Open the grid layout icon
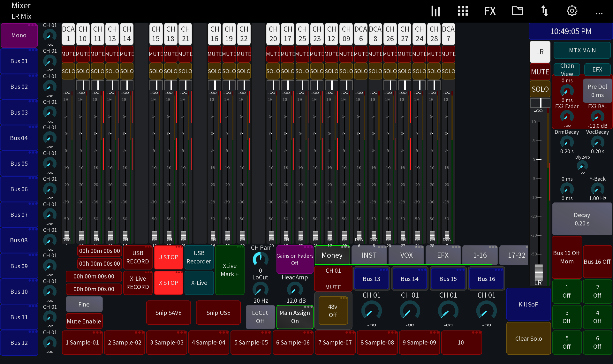 pos(463,11)
